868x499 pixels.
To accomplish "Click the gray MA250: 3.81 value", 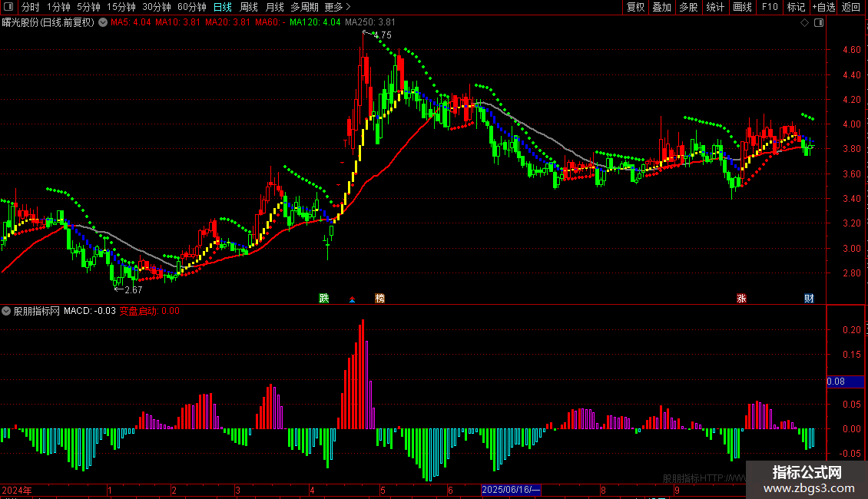I will click(x=370, y=23).
